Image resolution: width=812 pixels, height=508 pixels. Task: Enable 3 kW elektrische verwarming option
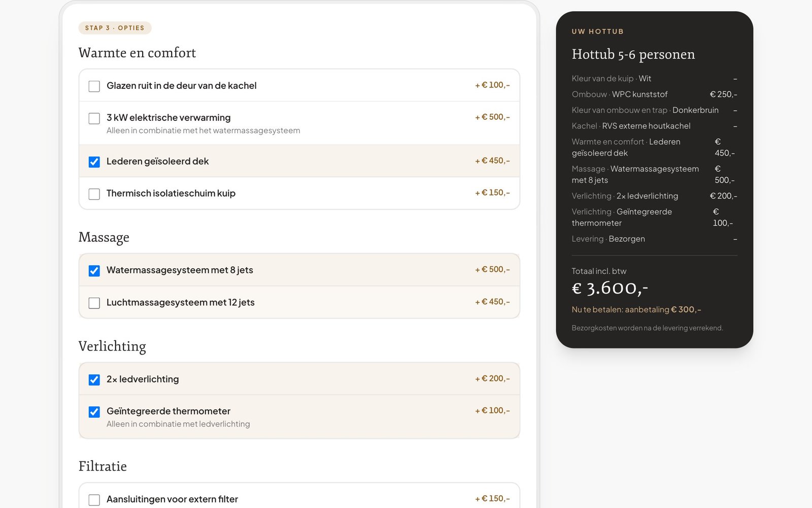[x=94, y=118]
